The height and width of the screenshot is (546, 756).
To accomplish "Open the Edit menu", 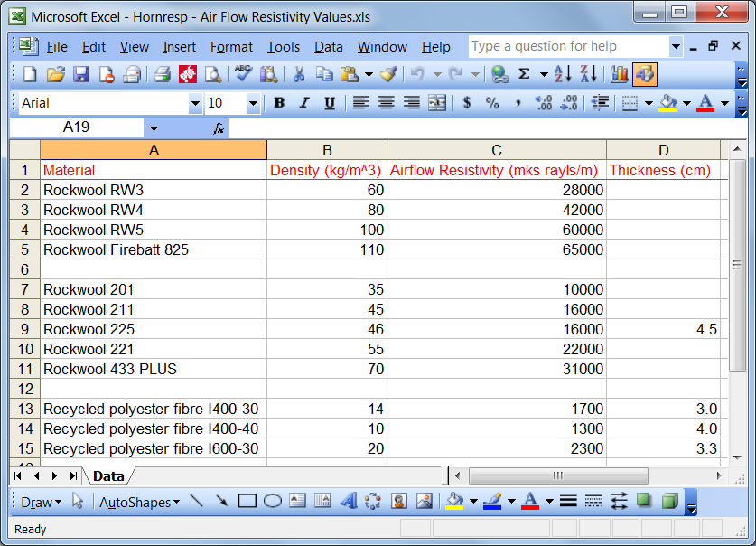I will tap(94, 47).
